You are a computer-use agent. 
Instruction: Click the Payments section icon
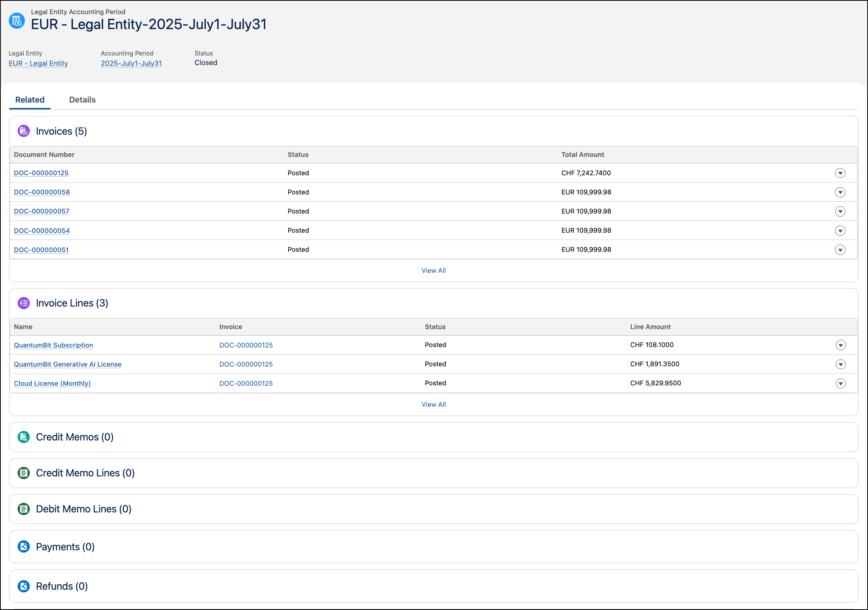point(24,546)
